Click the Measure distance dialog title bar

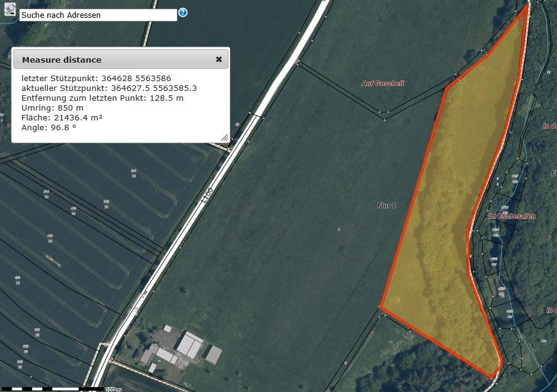121,60
